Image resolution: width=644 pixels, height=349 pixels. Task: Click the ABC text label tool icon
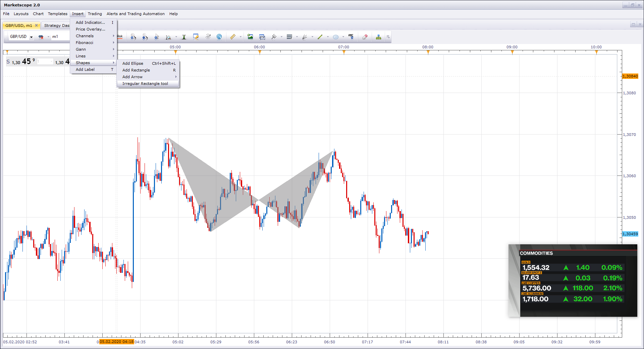pos(351,37)
